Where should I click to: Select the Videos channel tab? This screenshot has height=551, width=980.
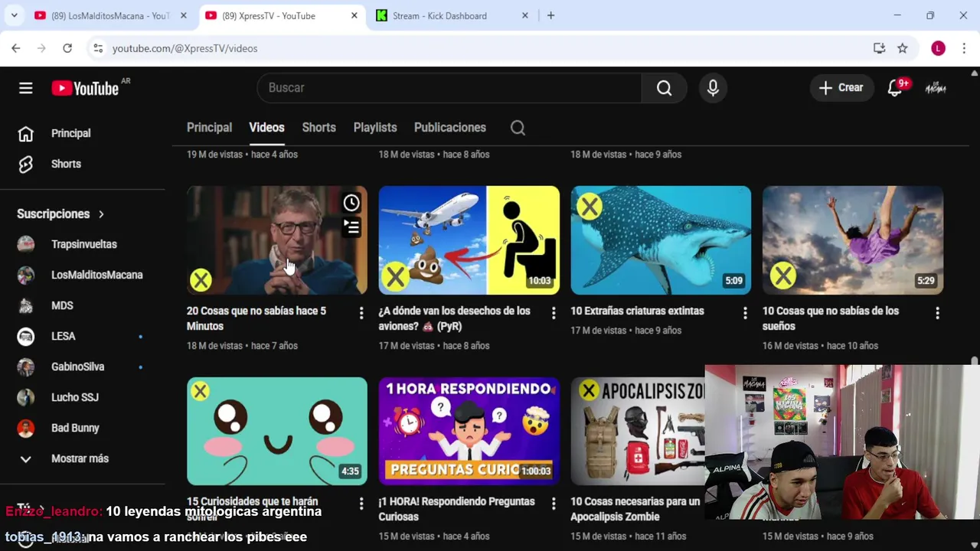(266, 128)
